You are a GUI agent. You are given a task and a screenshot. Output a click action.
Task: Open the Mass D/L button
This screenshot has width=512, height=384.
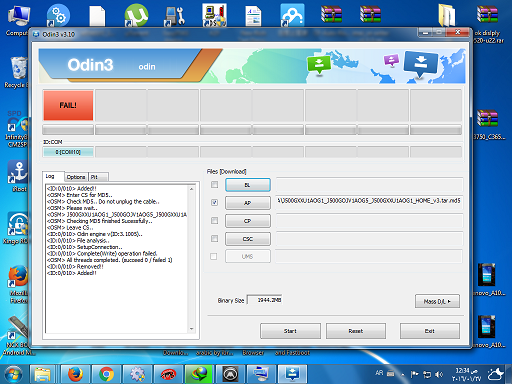[437, 301]
